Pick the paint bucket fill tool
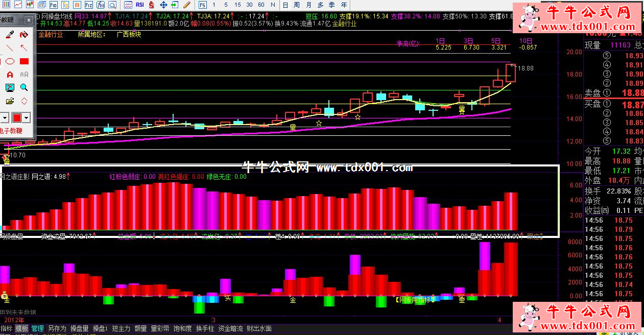The height and width of the screenshot is (335, 644). pos(23,35)
